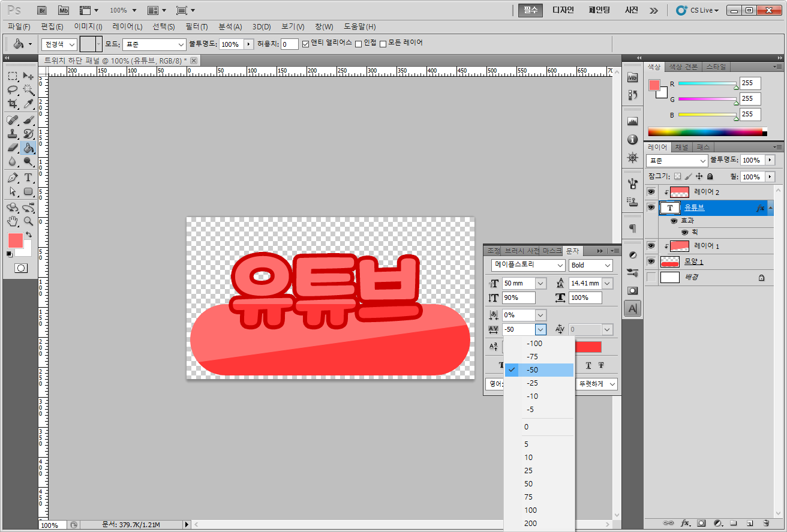Open Mini Bridge from top bar
Image resolution: width=787 pixels, height=532 pixels.
64,10
